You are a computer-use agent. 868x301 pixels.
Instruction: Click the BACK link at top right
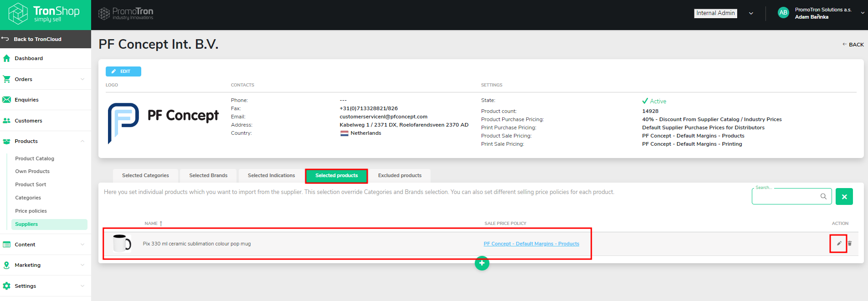(x=853, y=45)
